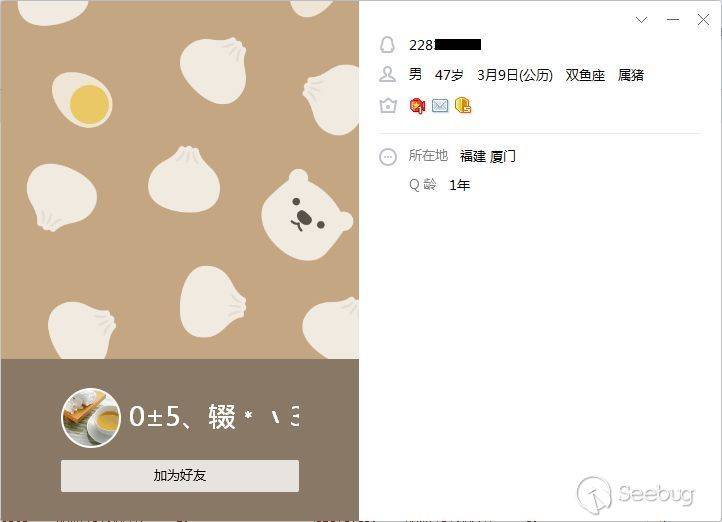Click the QQ number starting with 228
The width and height of the screenshot is (722, 522).
tap(445, 45)
